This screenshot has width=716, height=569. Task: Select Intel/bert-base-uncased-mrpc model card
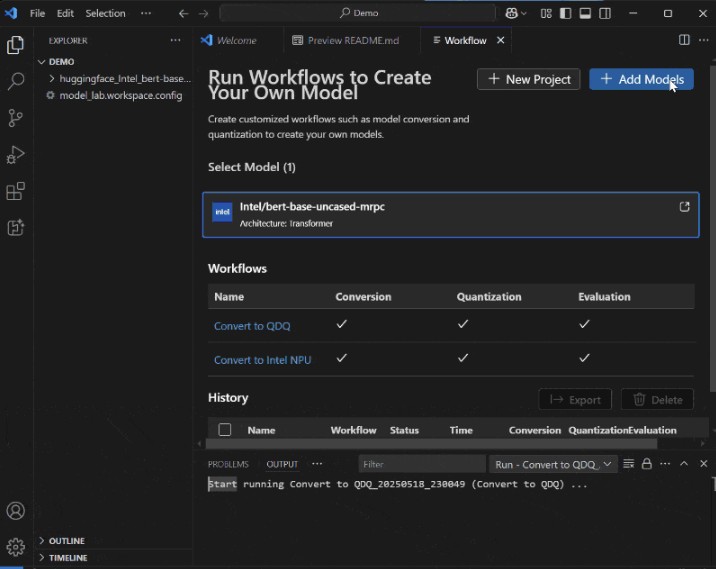tap(451, 215)
